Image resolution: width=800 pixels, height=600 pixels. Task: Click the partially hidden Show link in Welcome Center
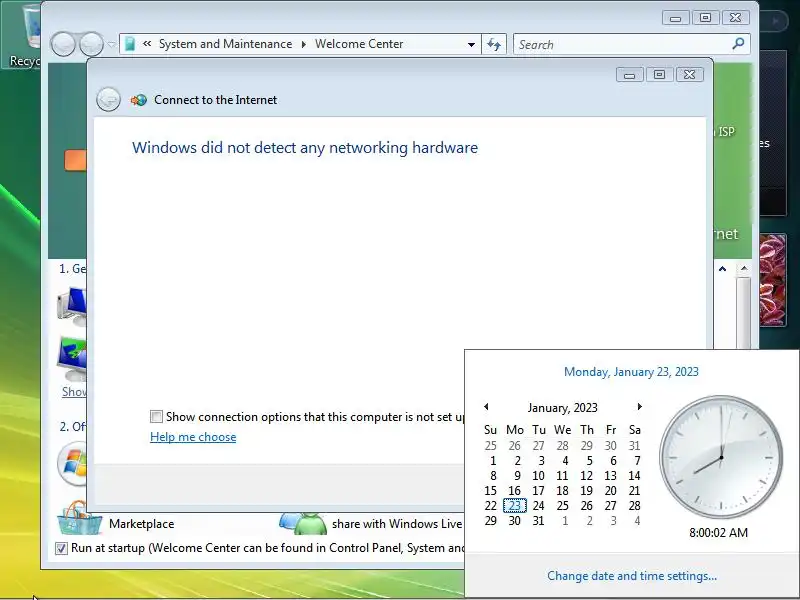pos(74,391)
